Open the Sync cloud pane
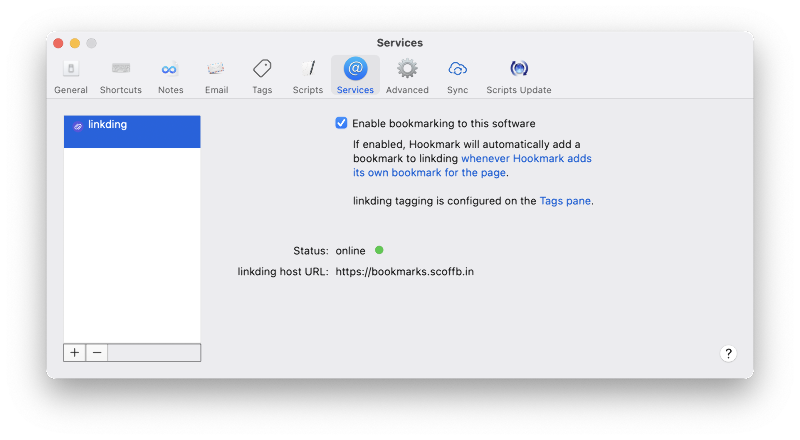 click(458, 76)
